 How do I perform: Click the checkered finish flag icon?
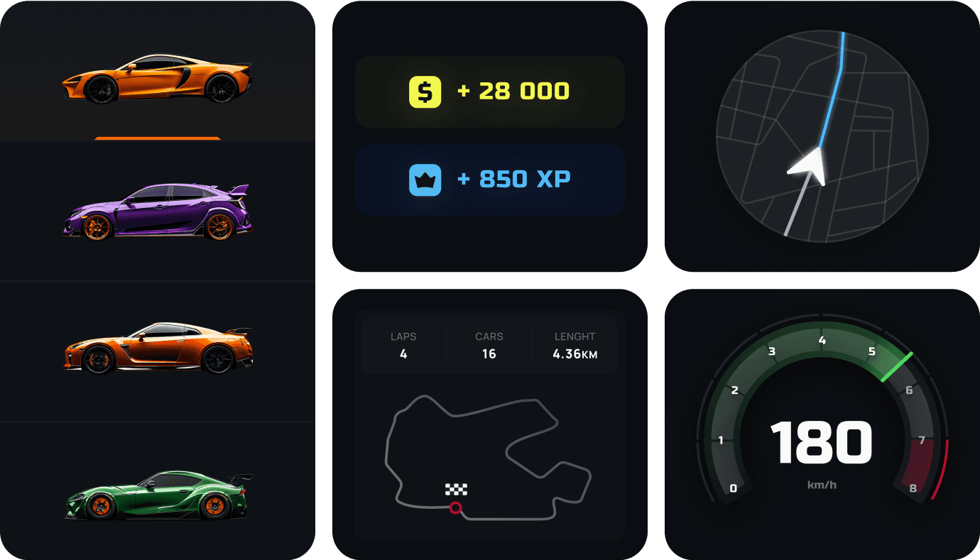[x=456, y=489]
